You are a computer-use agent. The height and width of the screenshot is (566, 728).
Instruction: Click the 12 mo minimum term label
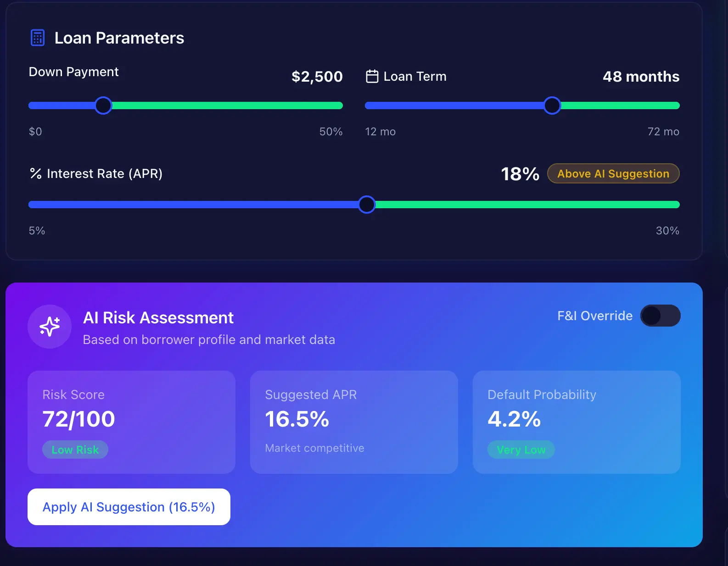tap(380, 132)
